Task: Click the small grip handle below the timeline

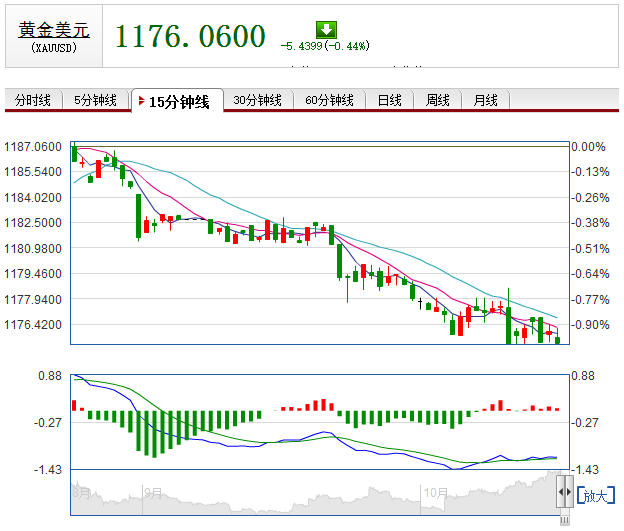Action: pyautogui.click(x=565, y=520)
